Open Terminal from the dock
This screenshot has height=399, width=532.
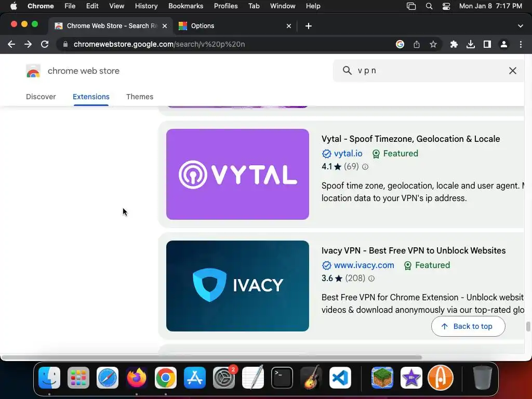coord(282,378)
